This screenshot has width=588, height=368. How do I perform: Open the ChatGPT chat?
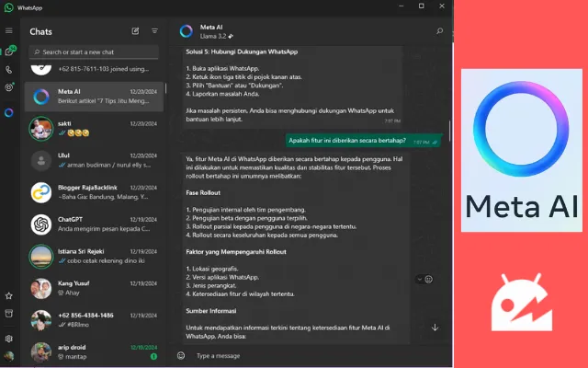tap(94, 224)
